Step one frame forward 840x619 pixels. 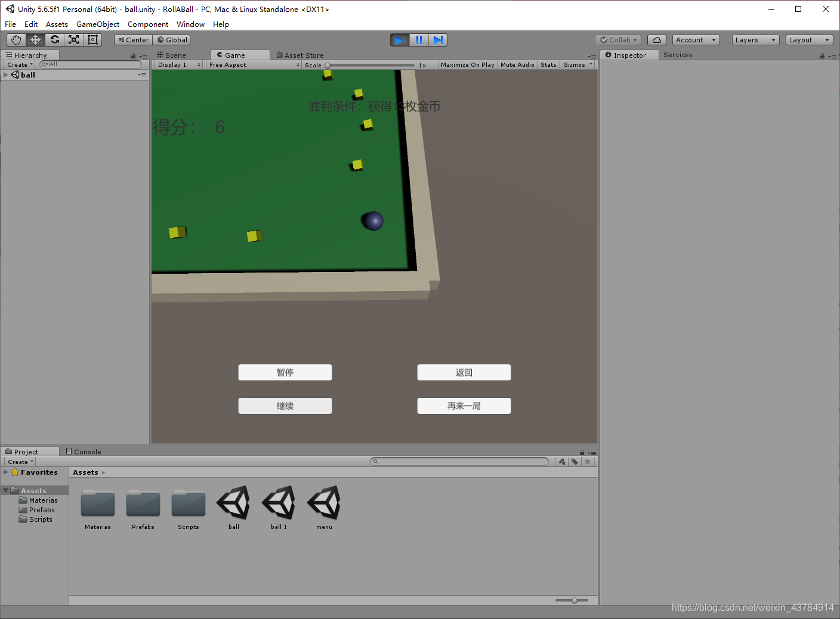[438, 40]
